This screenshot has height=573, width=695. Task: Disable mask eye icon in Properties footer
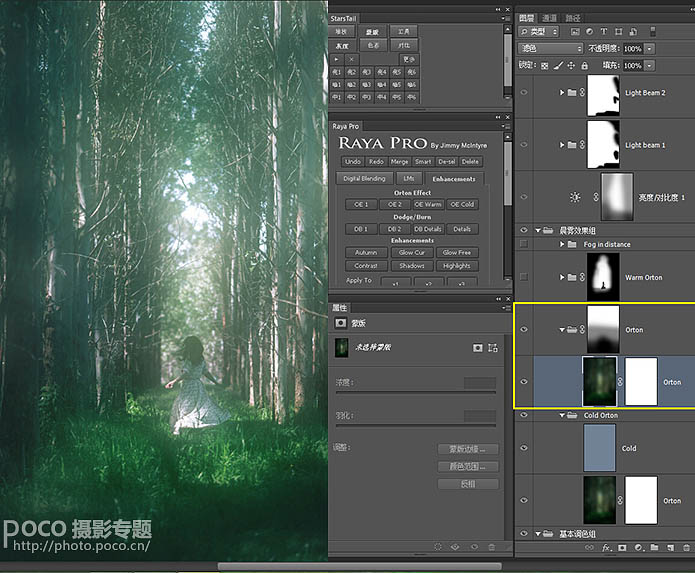474,547
